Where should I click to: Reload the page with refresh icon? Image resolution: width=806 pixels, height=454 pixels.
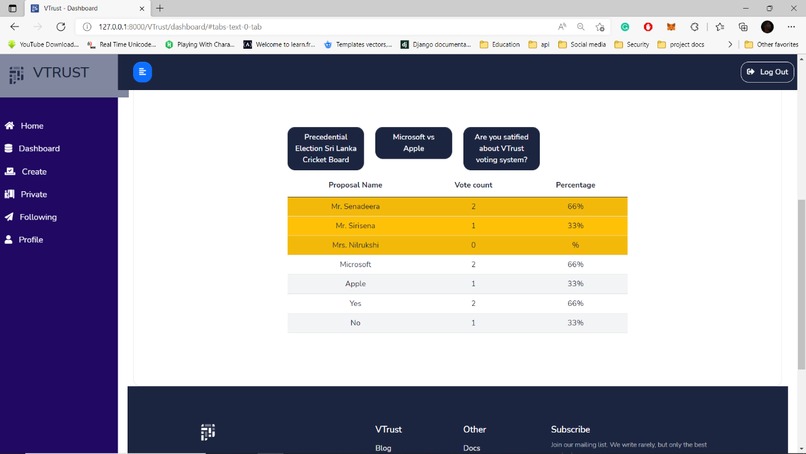61,27
